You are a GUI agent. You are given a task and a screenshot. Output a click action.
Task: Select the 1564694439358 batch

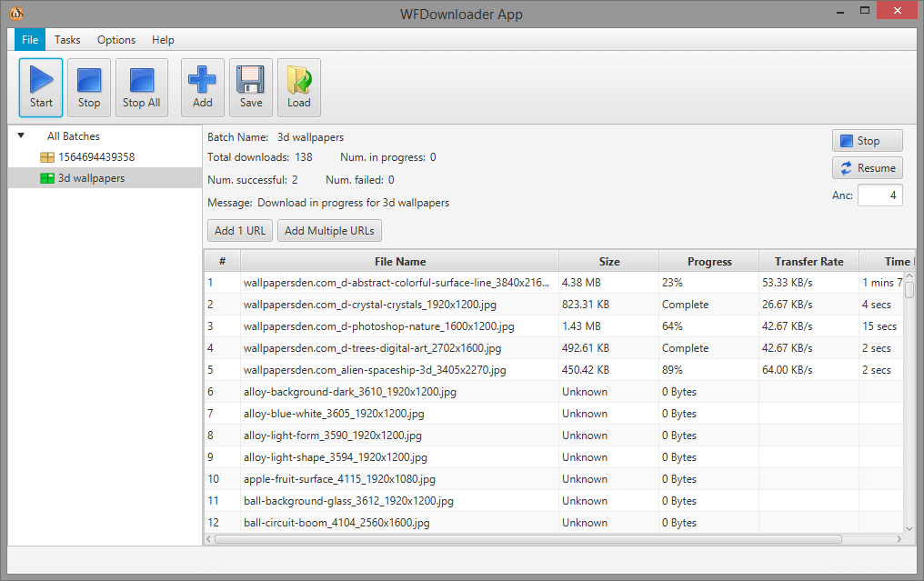(x=96, y=157)
